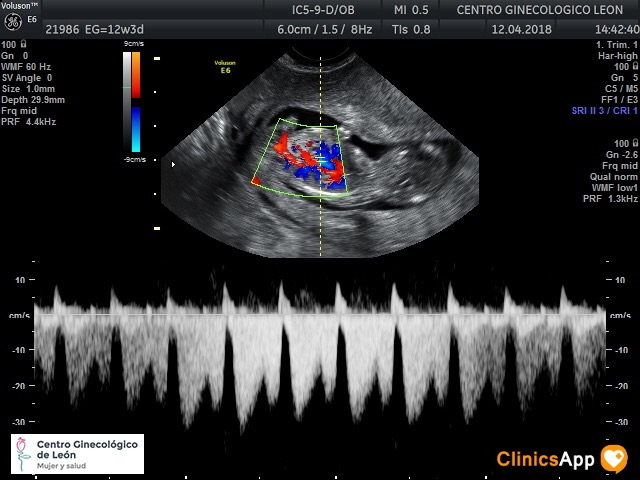Click the grayscale bar beside color scale

126,101
